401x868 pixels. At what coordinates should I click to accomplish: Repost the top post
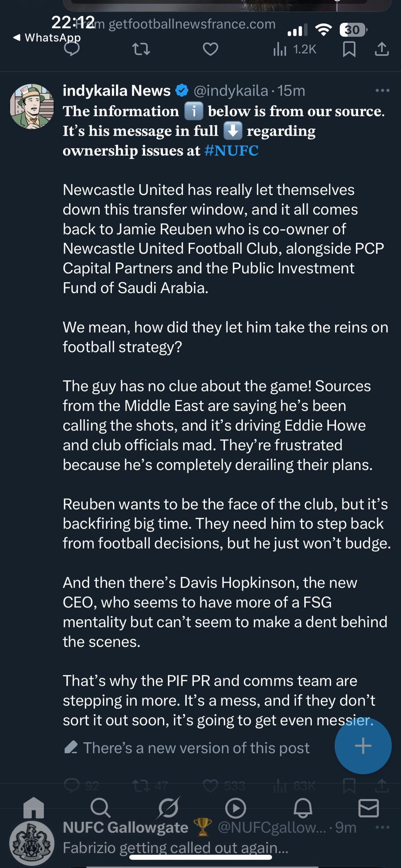coord(141,50)
